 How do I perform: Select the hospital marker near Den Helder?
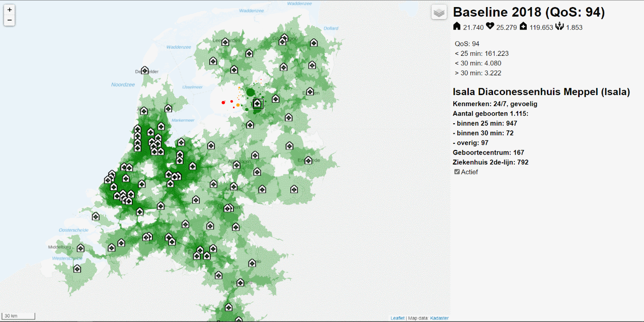[x=145, y=70]
